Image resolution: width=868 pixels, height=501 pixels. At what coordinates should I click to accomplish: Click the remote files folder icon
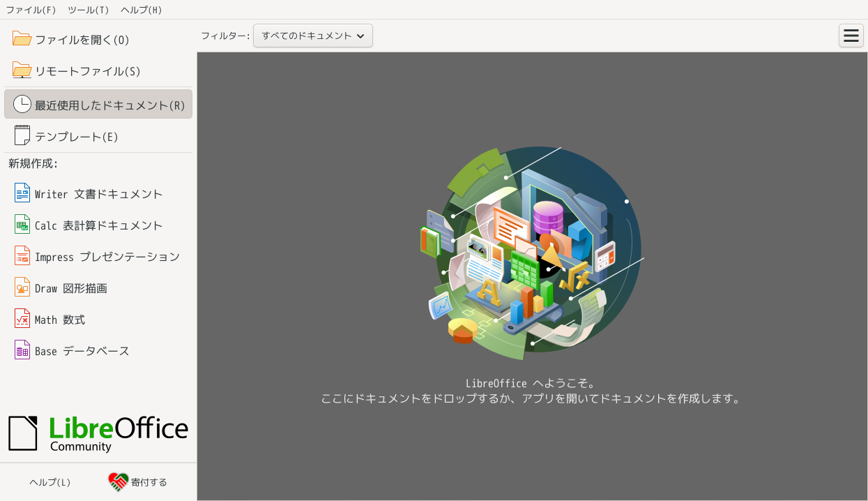[x=22, y=70]
